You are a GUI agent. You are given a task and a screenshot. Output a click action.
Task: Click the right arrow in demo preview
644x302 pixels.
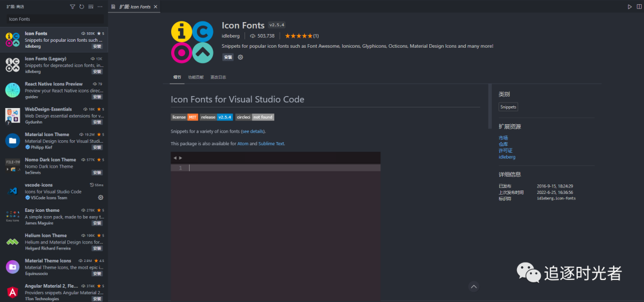click(180, 158)
